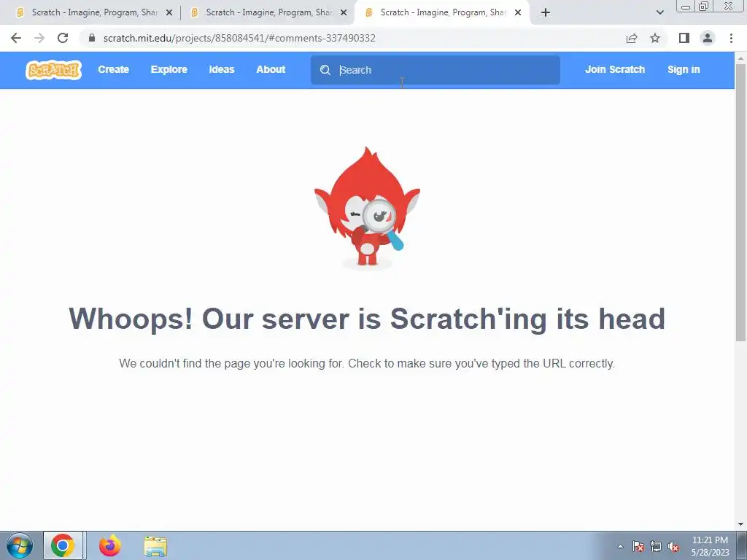Click the scrollbar up arrow
Viewport: 747px width, 560px height.
tap(740, 58)
